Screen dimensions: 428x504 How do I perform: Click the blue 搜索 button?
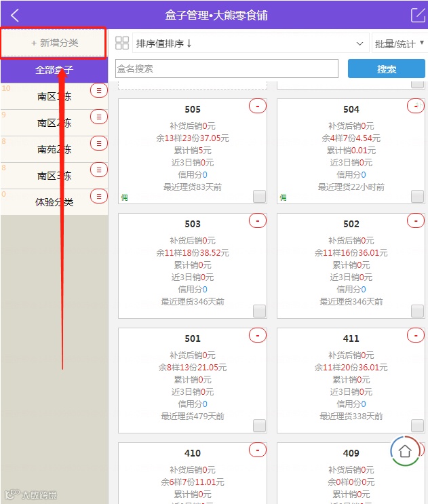(386, 69)
